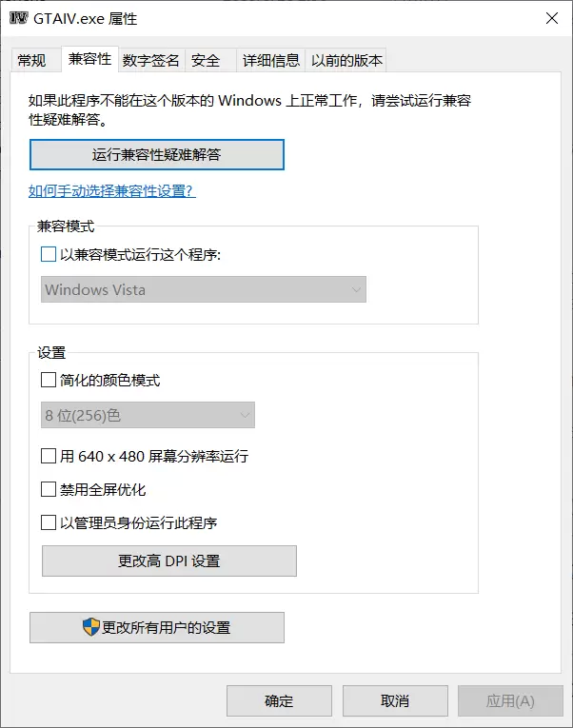Click the GTAIV.exe title bar icon
This screenshot has height=728, width=573.
pos(19,18)
